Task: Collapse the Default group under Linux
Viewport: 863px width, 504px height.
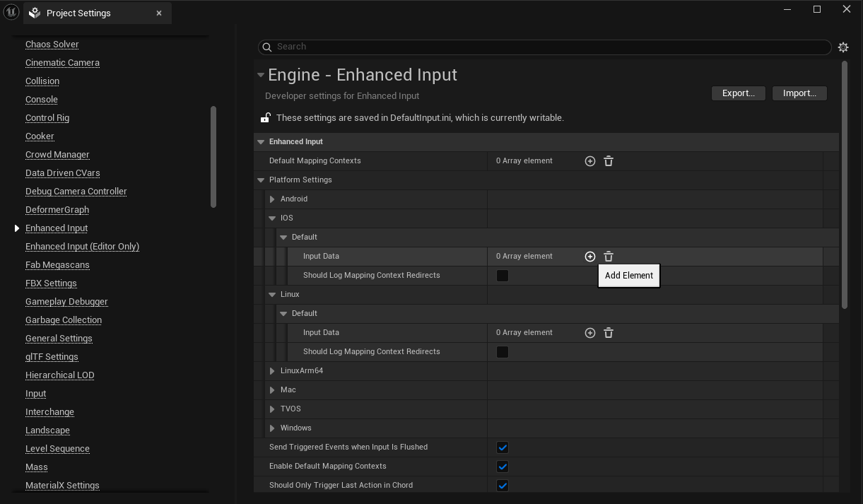Action: coord(283,314)
